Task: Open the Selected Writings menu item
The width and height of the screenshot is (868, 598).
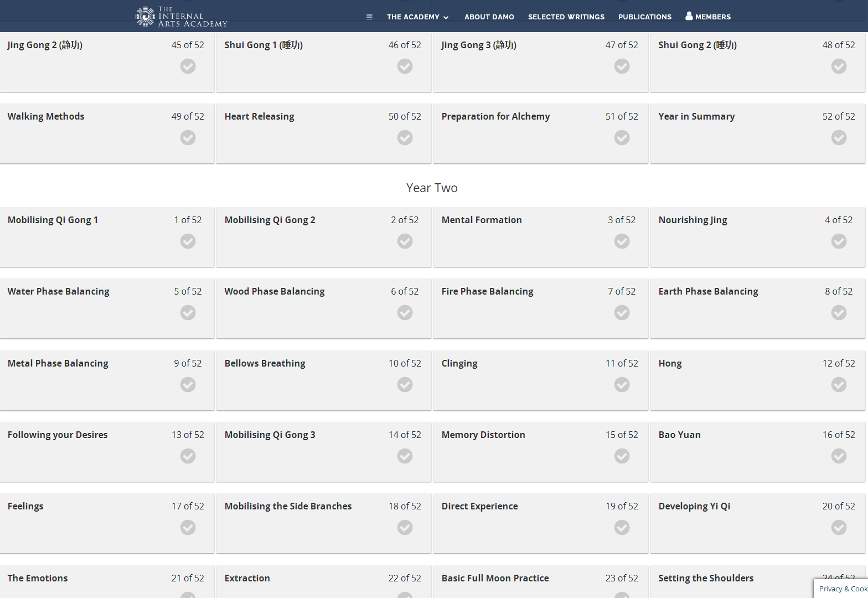Action: (x=566, y=17)
